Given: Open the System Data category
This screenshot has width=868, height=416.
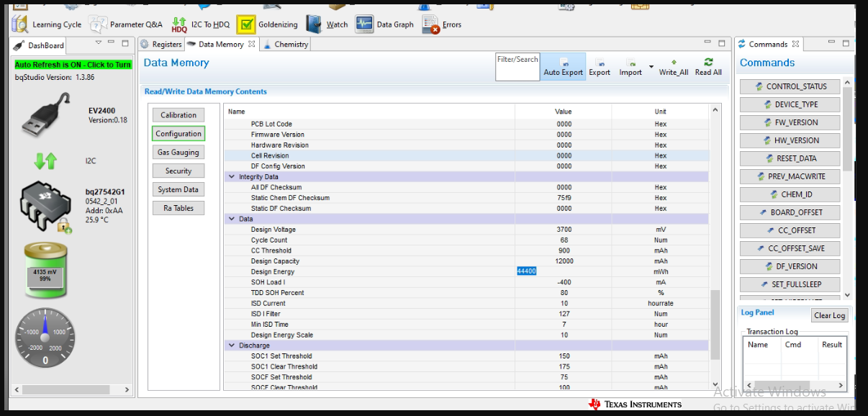Looking at the screenshot, I should pos(178,190).
